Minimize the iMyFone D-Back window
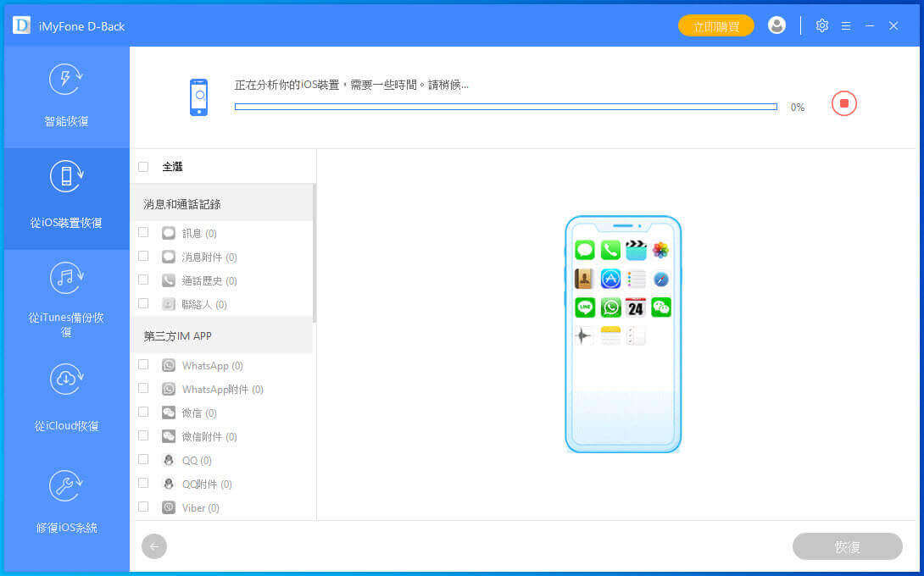924x576 pixels. 869,26
